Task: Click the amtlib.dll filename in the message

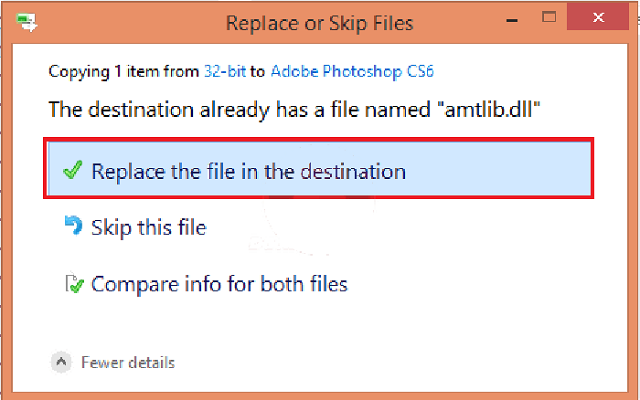Action: pos(489,109)
